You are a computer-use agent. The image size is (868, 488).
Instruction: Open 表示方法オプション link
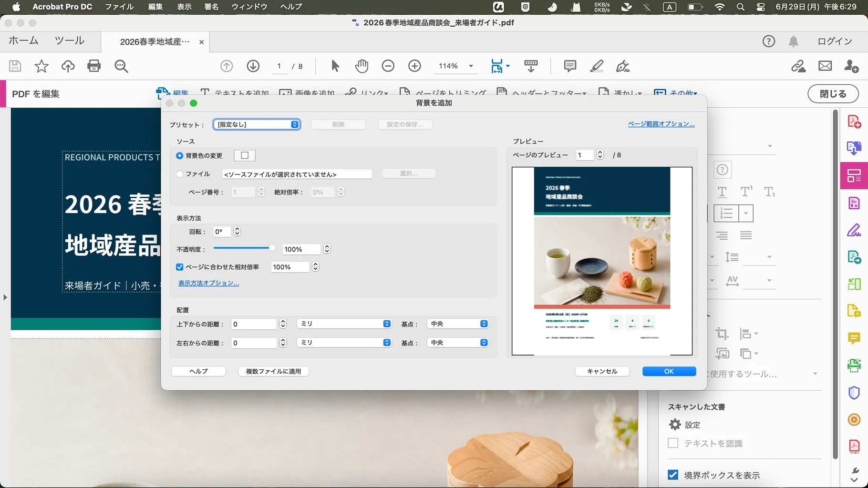tap(208, 283)
